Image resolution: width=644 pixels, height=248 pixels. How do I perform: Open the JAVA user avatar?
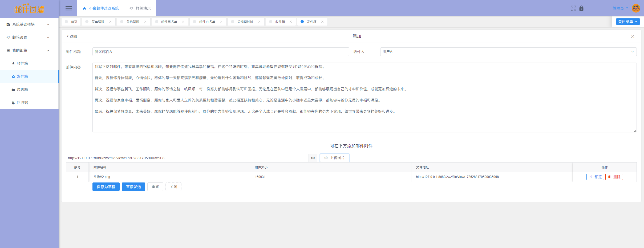point(636,8)
